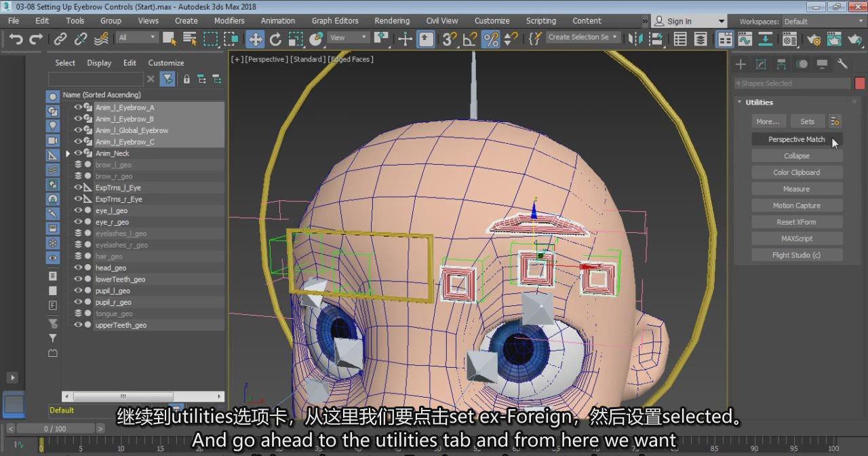Open Curve Editor from main toolbar
The image size is (868, 456).
pyautogui.click(x=745, y=39)
